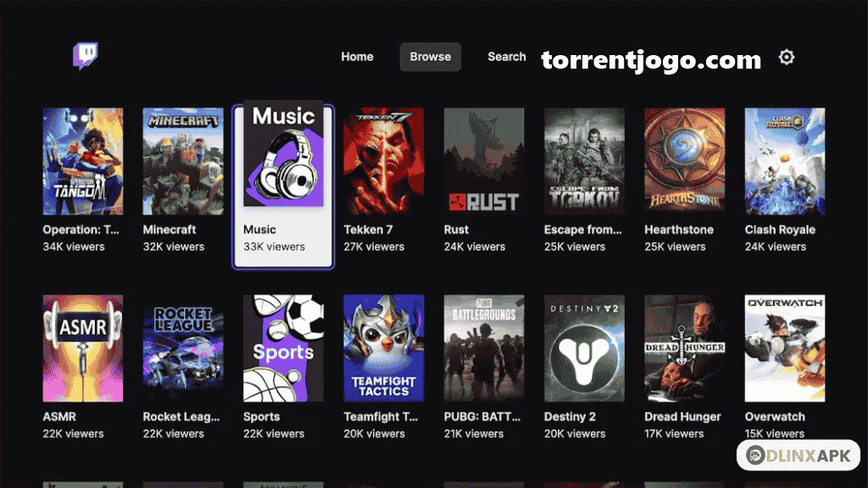This screenshot has width=868, height=488.
Task: Select the ASMR microphone category tile
Action: [x=82, y=347]
